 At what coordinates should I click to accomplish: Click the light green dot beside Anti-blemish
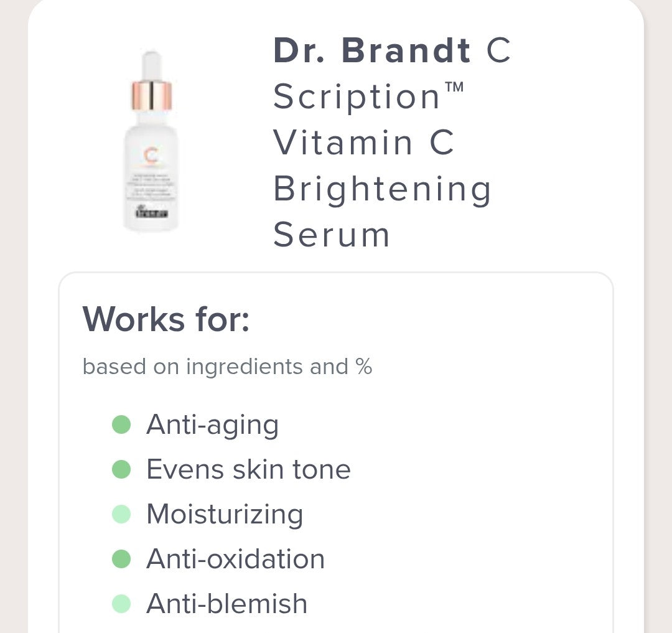pos(121,604)
